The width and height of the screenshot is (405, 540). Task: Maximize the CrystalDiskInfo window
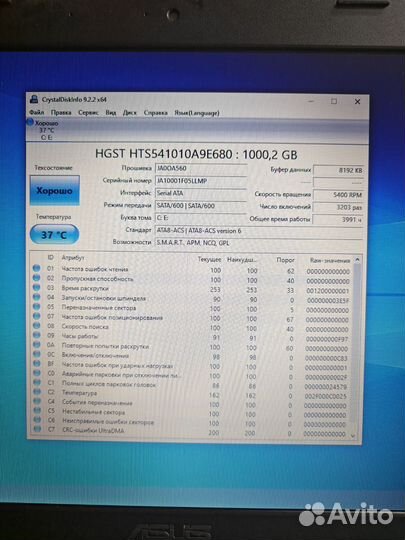point(334,101)
